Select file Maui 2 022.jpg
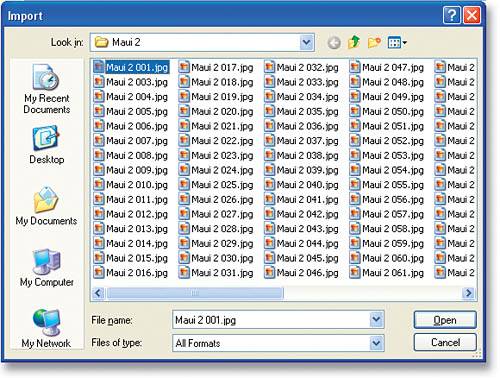500x378 pixels. coord(216,141)
